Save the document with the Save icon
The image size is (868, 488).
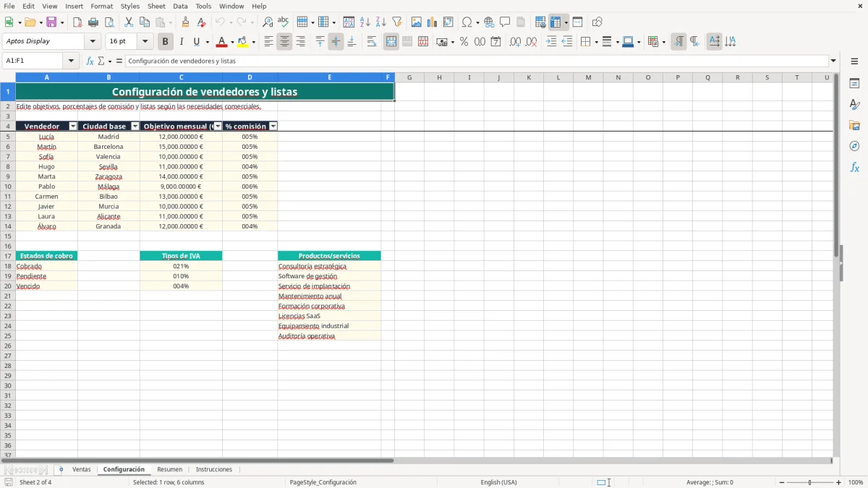pyautogui.click(x=51, y=22)
